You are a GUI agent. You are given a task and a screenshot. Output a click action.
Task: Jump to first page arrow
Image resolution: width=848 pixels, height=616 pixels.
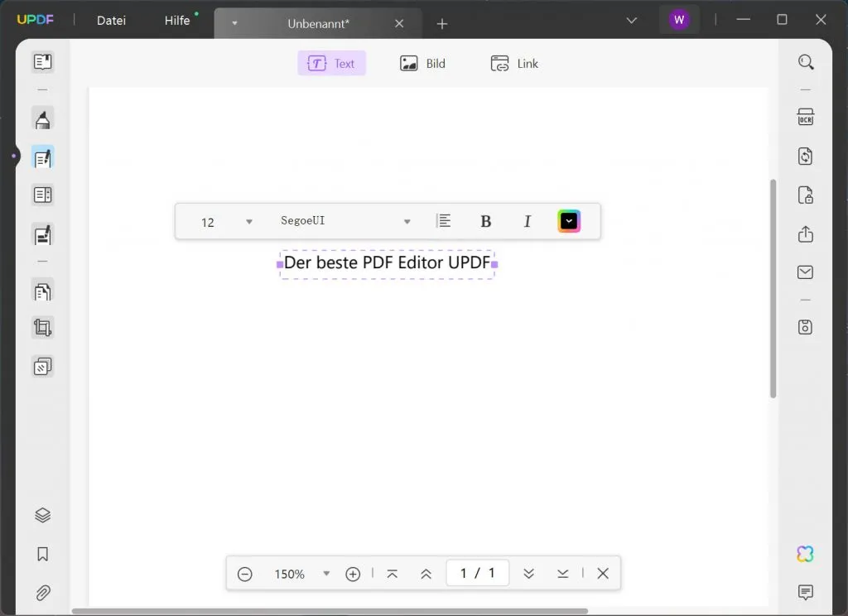click(x=393, y=574)
